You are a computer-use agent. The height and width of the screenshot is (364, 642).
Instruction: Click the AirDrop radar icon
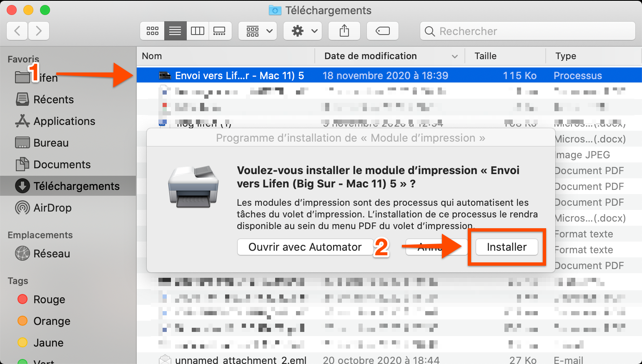click(x=23, y=207)
